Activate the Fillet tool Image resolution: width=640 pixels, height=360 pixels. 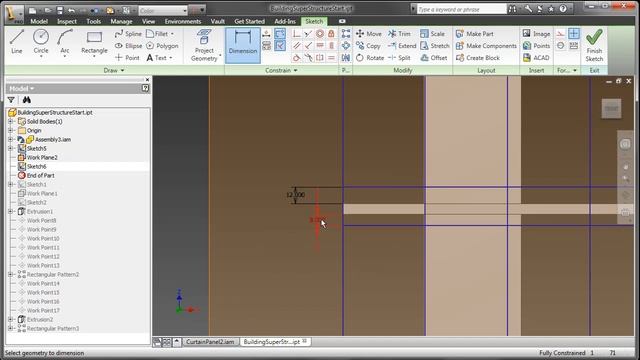(157, 33)
